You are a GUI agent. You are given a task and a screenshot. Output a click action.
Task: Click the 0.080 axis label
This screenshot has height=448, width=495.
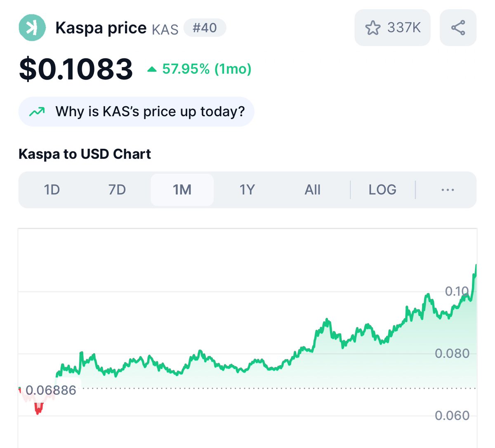[x=452, y=353]
